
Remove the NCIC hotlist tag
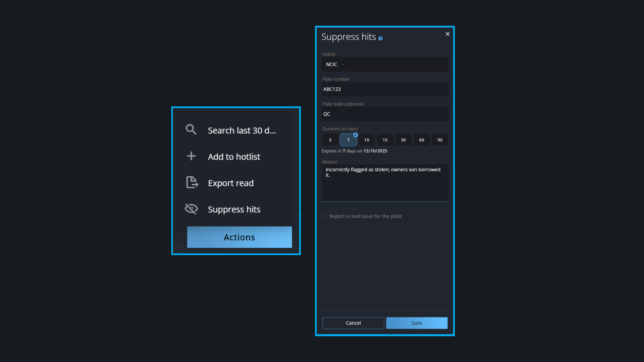pyautogui.click(x=343, y=64)
